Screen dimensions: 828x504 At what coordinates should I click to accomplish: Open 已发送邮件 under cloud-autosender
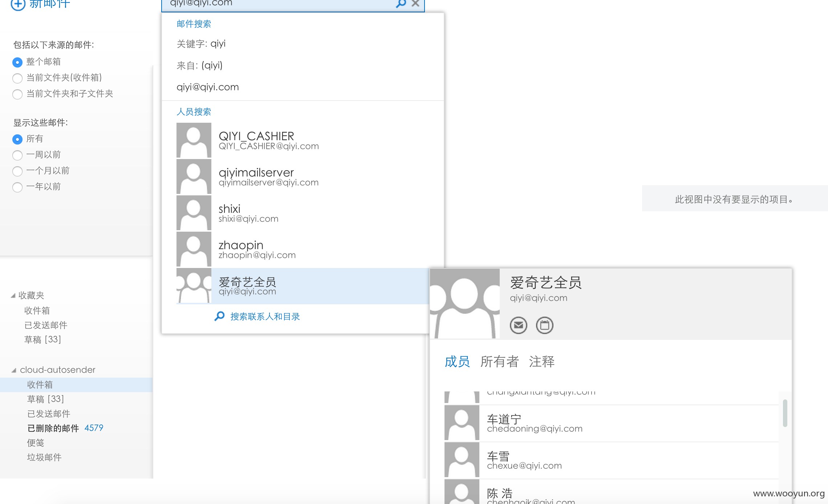coord(49,414)
